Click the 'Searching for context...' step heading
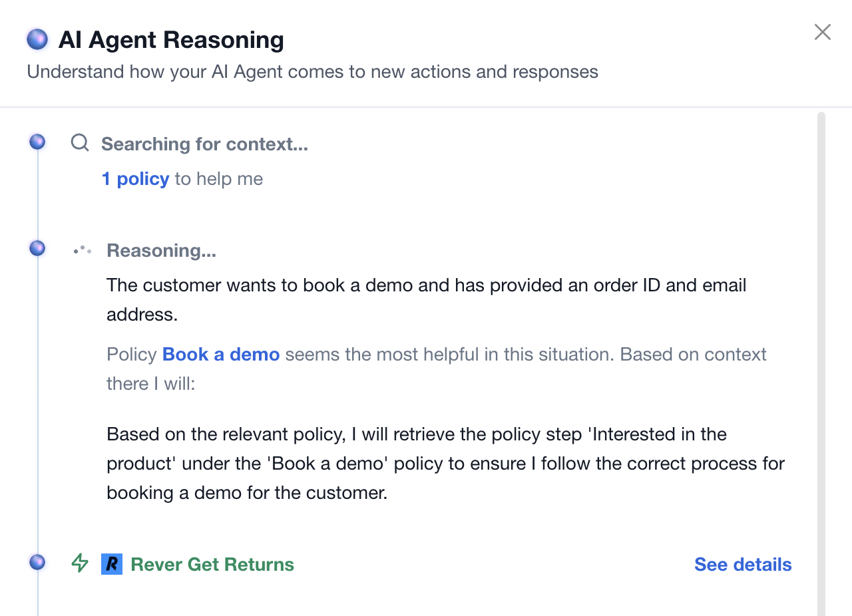 point(204,144)
